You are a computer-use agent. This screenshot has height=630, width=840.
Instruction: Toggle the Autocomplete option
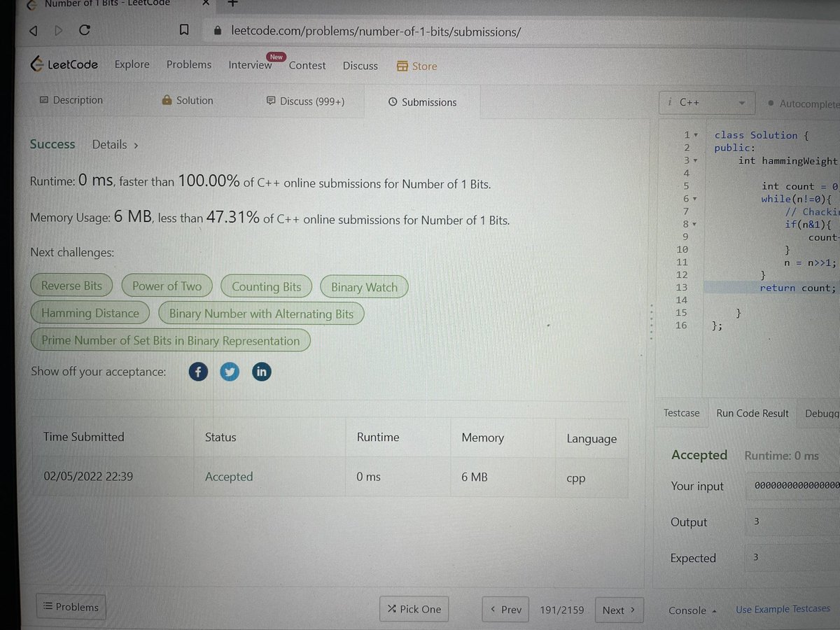pyautogui.click(x=803, y=104)
